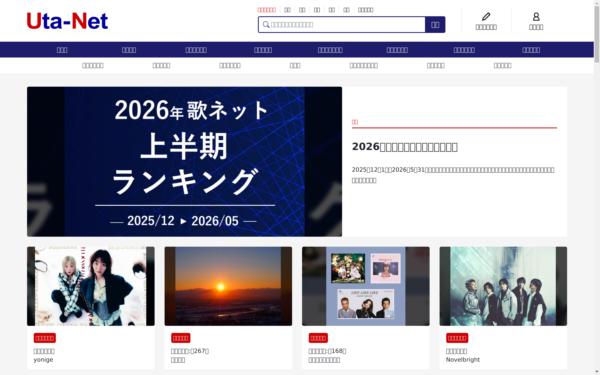
Task: Click the small red category label above the 2026 headline
Action: pos(355,122)
